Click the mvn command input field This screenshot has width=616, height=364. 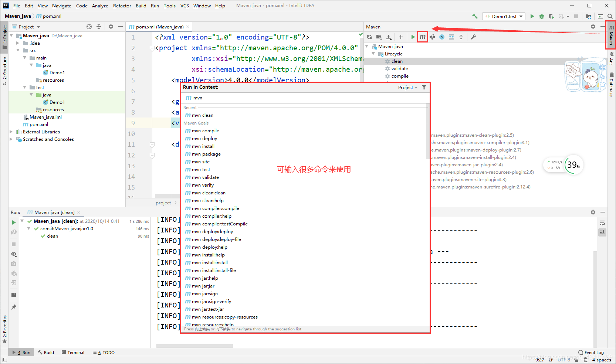click(305, 98)
